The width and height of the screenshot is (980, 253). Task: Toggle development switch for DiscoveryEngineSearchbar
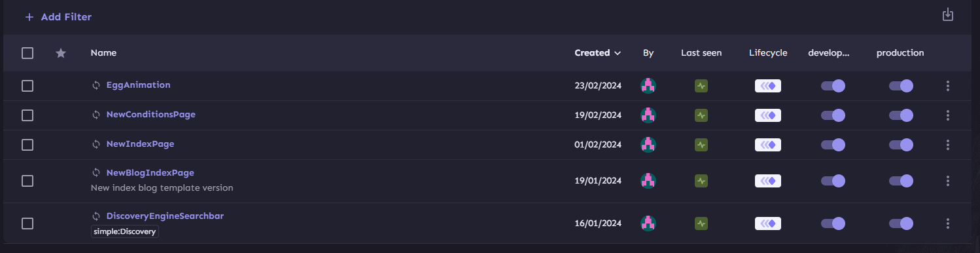click(833, 224)
